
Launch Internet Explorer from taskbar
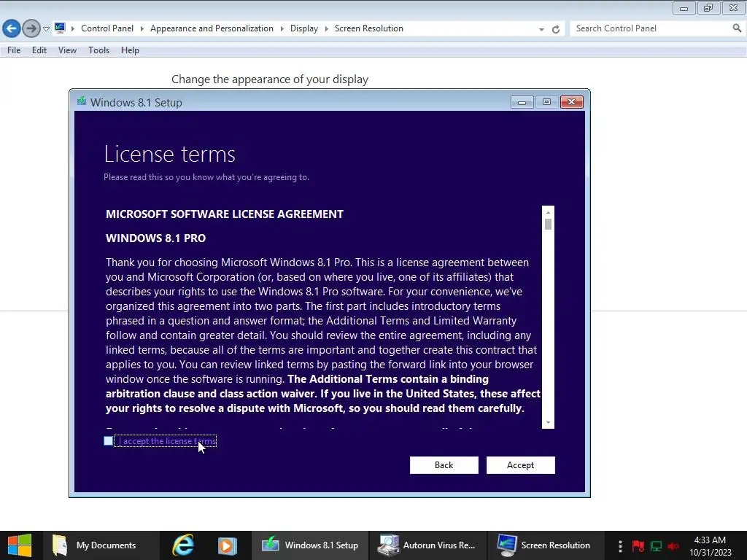coord(183,545)
